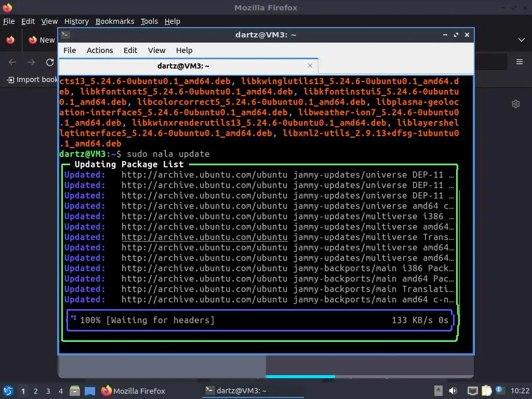
Task: Open the terminal View menu
Action: [x=156, y=50]
